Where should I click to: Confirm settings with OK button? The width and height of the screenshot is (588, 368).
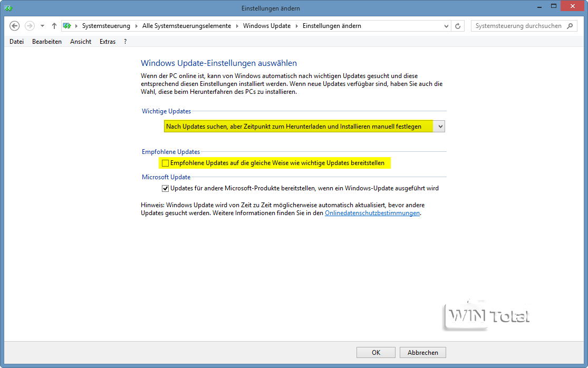click(376, 353)
